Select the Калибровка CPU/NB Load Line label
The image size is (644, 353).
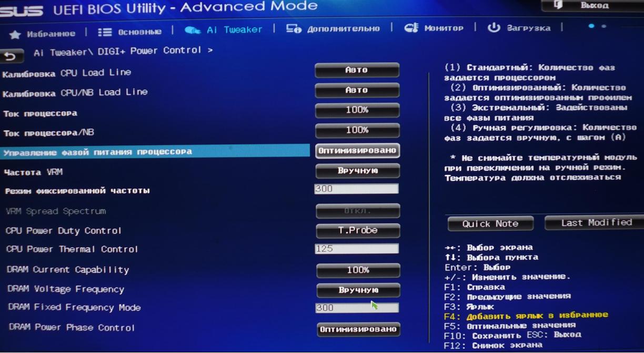(75, 93)
